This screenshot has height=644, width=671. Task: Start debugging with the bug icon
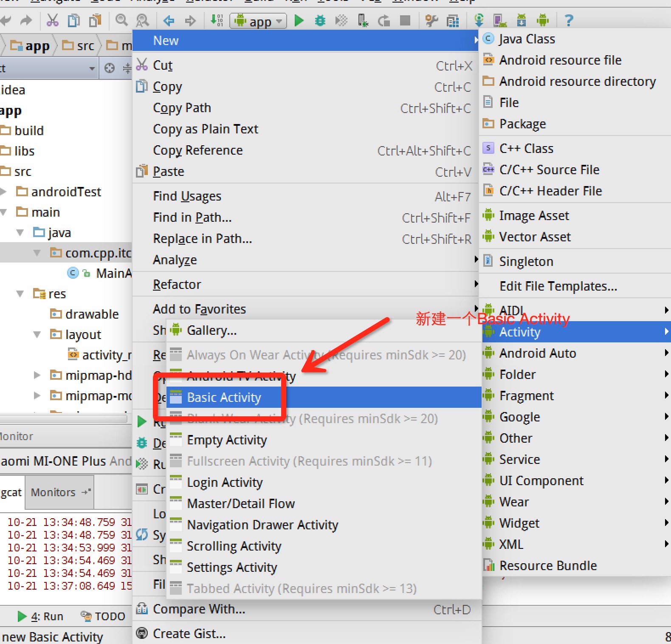(320, 20)
